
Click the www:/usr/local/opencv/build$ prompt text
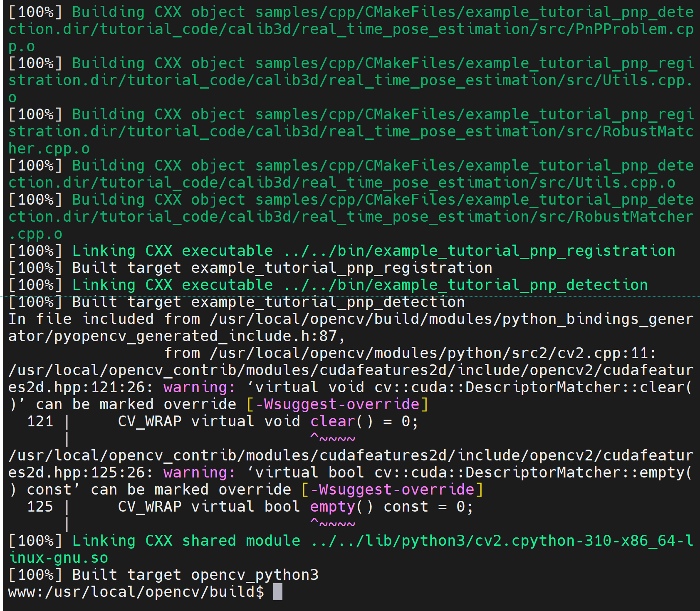tap(136, 591)
